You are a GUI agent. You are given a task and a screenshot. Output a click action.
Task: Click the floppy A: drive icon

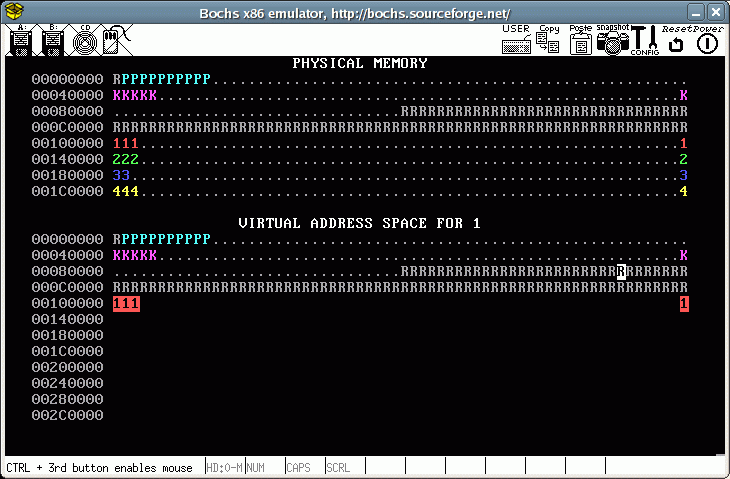[21, 40]
